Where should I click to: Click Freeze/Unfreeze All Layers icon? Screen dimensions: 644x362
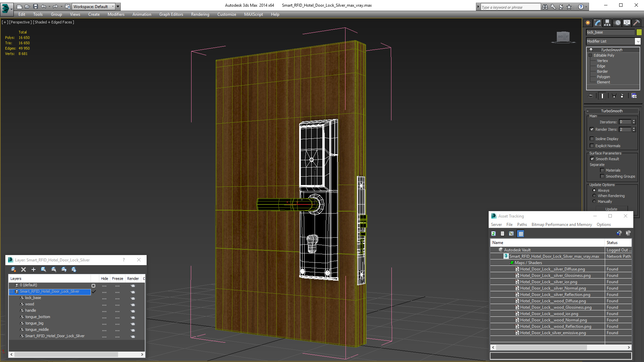[74, 269]
